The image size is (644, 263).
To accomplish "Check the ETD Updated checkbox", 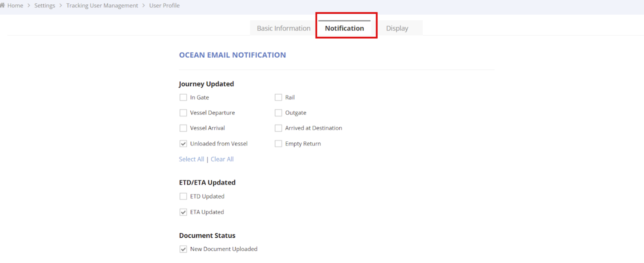I will (183, 197).
